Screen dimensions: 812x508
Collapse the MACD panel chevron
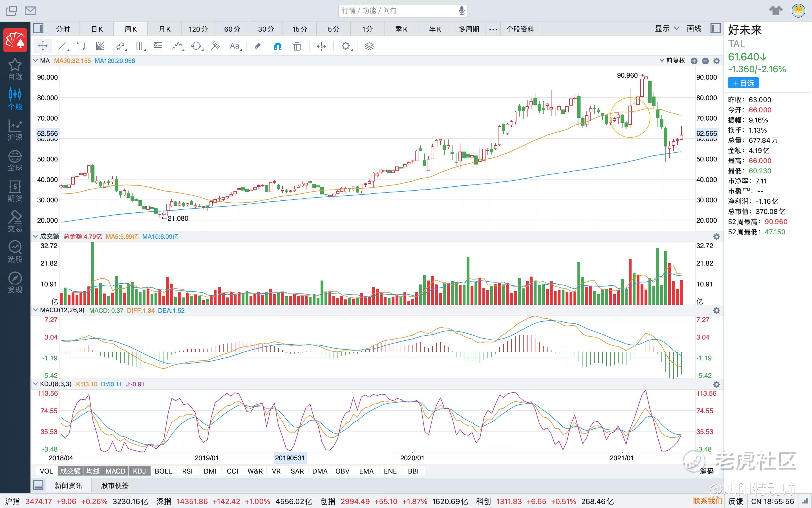pyautogui.click(x=36, y=310)
